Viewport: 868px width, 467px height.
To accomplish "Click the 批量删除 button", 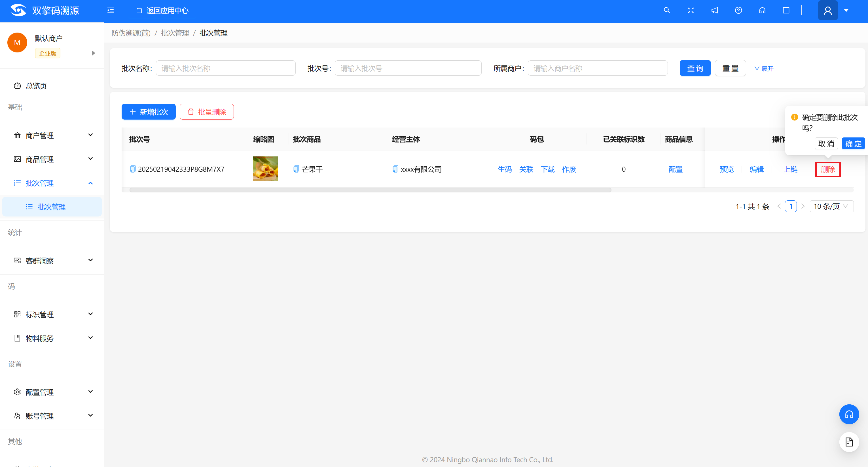I will coord(207,112).
